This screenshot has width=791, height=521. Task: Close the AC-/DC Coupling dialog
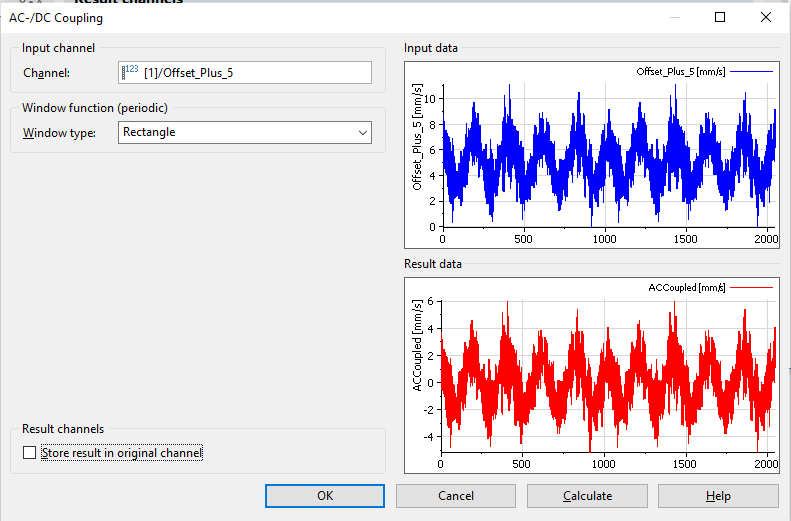tap(766, 17)
